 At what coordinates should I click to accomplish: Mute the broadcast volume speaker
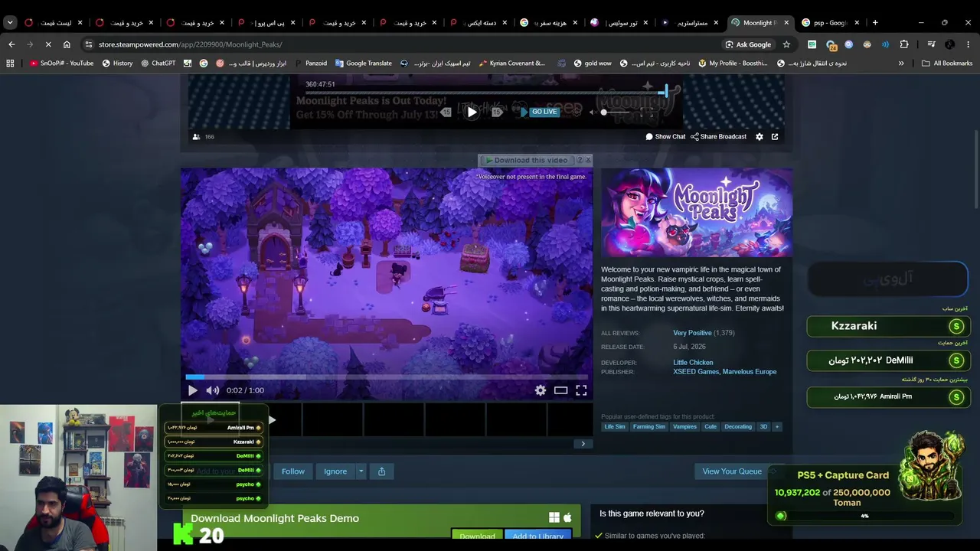coord(592,112)
